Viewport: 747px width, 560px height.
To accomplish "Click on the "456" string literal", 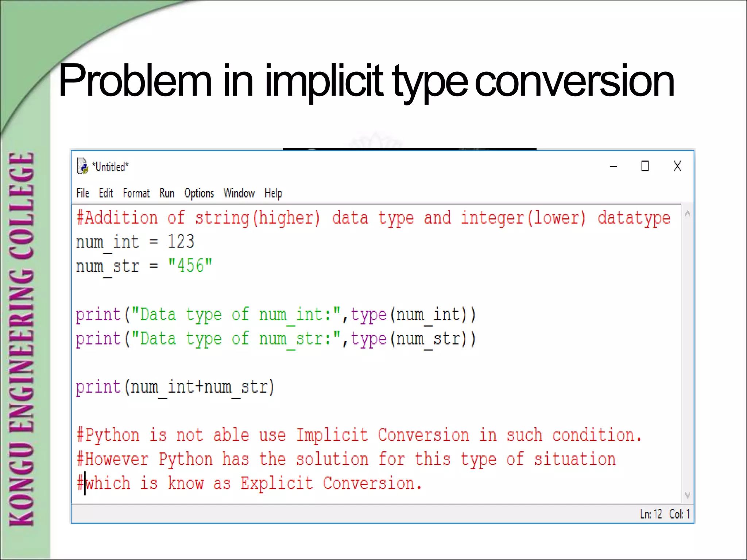I will click(190, 266).
